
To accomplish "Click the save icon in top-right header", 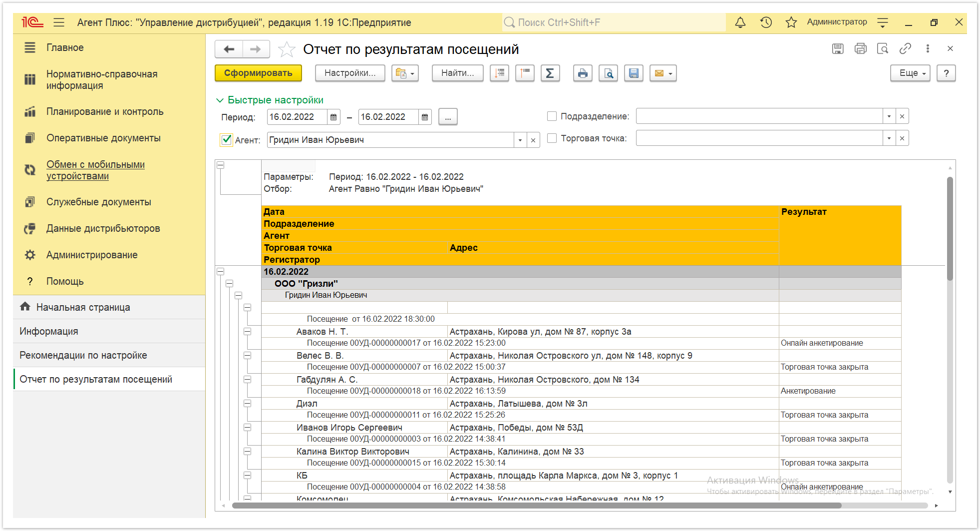I will point(838,48).
